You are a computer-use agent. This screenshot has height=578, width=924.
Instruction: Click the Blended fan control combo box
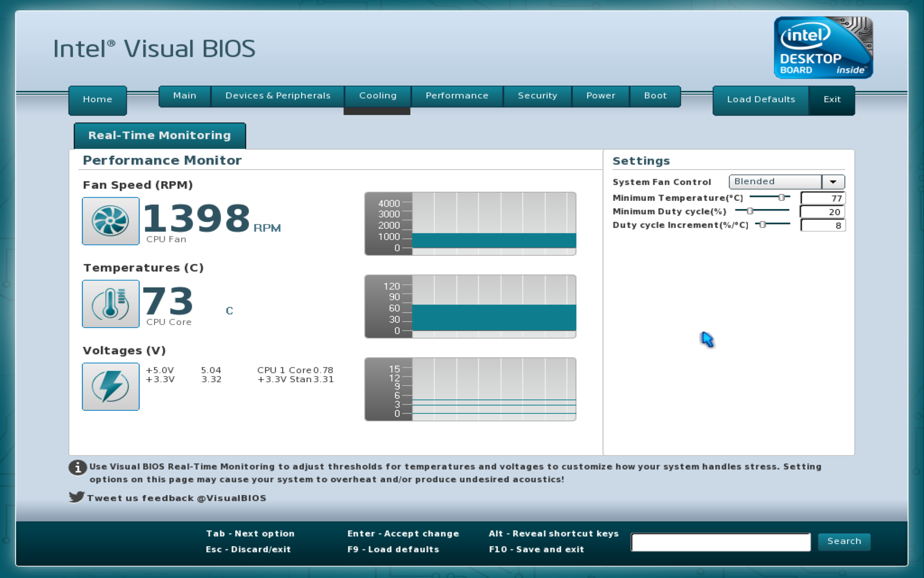786,182
